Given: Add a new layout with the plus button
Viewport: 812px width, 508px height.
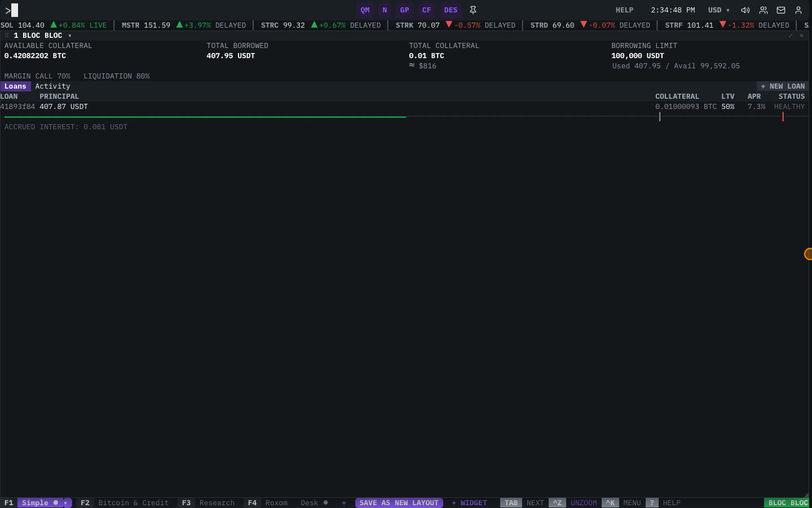Looking at the screenshot, I should point(344,503).
